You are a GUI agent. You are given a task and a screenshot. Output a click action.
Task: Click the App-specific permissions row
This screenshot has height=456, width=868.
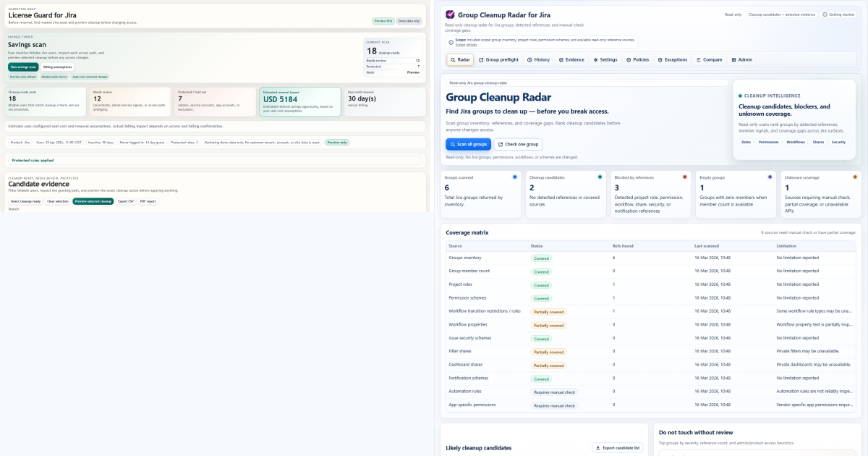(x=650, y=405)
